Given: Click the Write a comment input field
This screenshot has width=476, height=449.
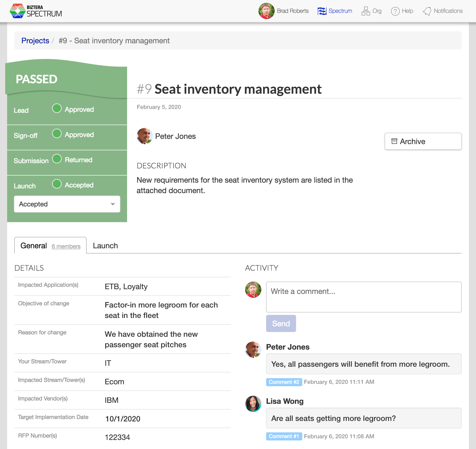Looking at the screenshot, I should (363, 297).
